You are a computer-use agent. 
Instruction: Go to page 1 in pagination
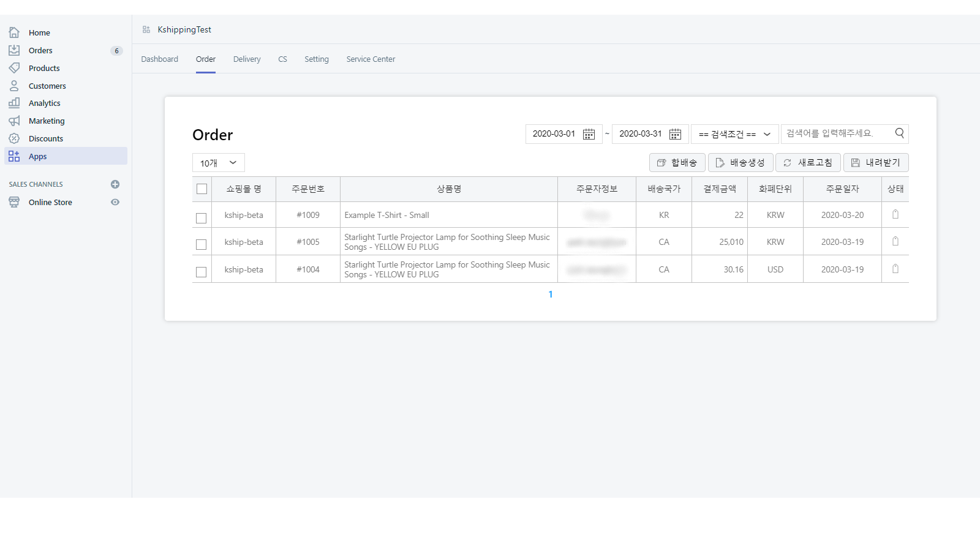click(x=551, y=294)
